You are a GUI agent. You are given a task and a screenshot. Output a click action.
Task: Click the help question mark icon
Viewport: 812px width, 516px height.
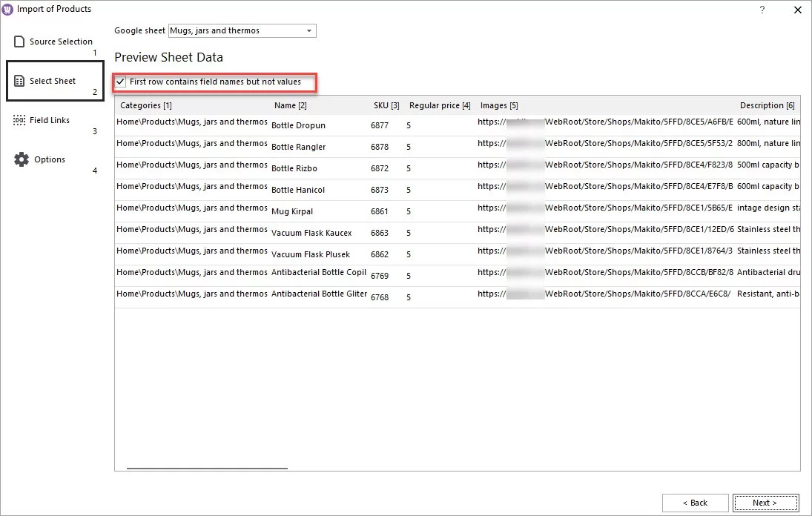pos(761,10)
